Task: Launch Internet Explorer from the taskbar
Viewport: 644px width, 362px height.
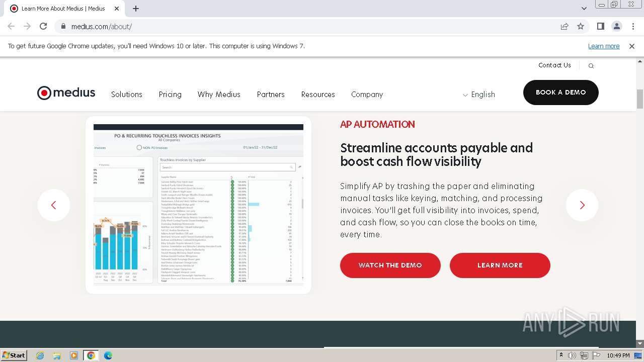Action: coord(40,355)
